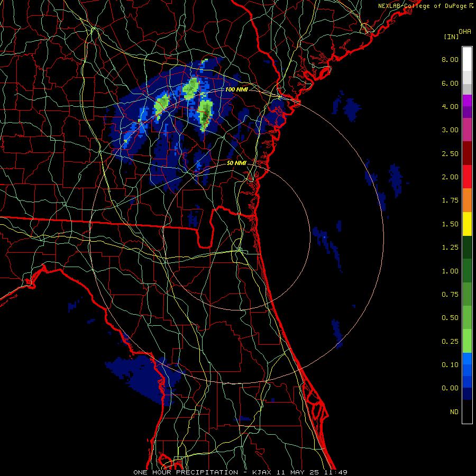Click the 0.00 legend value
The height and width of the screenshot is (476, 476).
450,388
